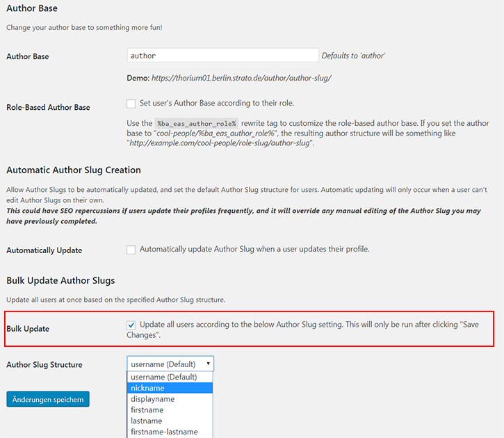This screenshot has width=504, height=438.
Task: Click the 'Role-Based Author Base' label
Action: 48,107
